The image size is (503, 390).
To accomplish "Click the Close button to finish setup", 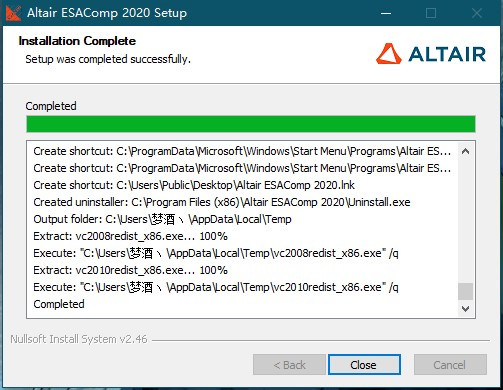I will tap(364, 365).
